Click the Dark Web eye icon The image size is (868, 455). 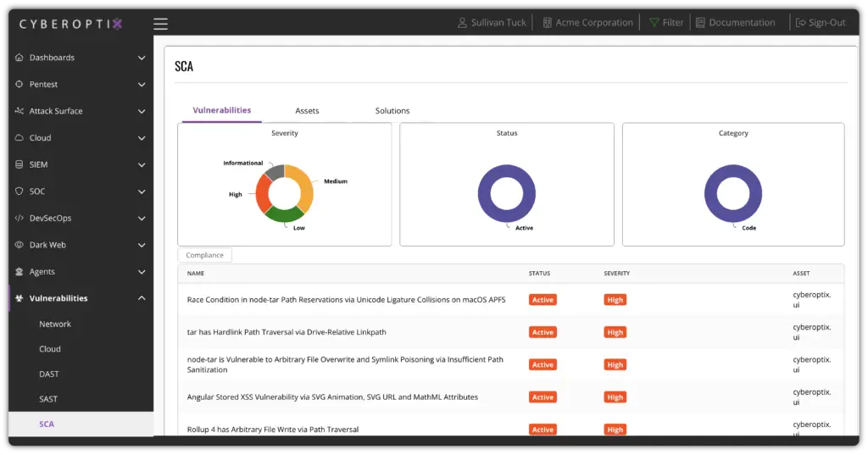click(19, 245)
